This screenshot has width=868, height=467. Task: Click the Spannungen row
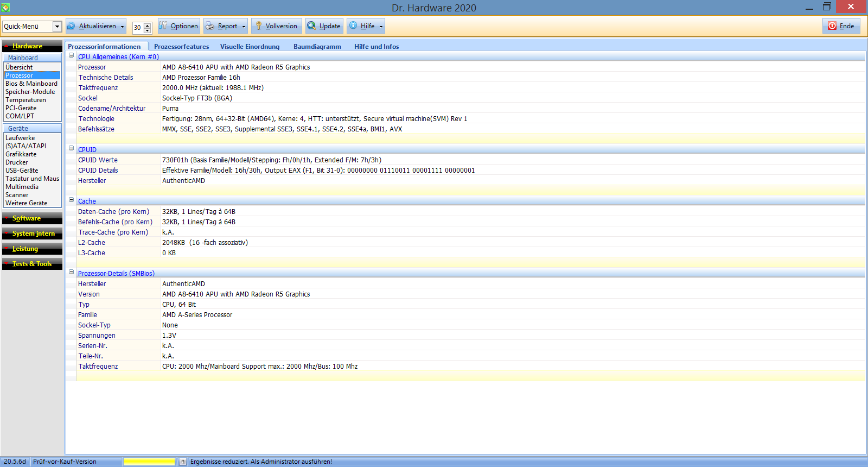coord(470,336)
